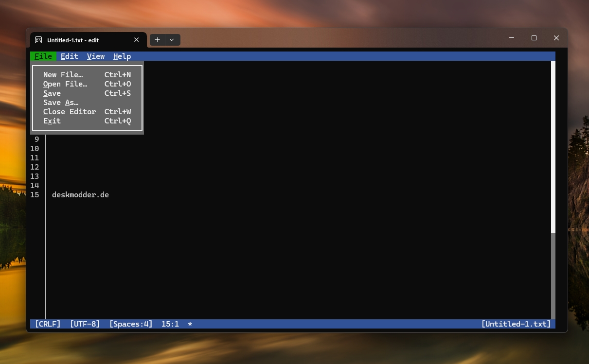Close the Untitled-1.txt terminal tab
The width and height of the screenshot is (589, 364).
[137, 40]
